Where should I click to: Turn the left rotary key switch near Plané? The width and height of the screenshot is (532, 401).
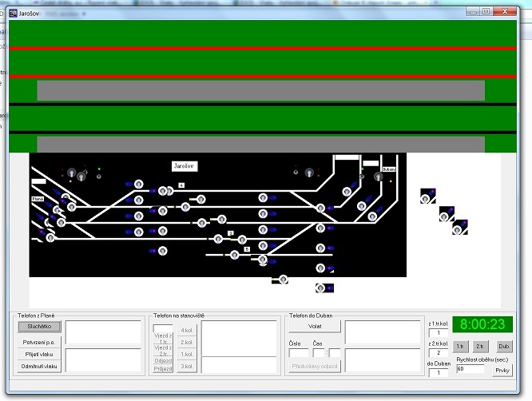(71, 173)
